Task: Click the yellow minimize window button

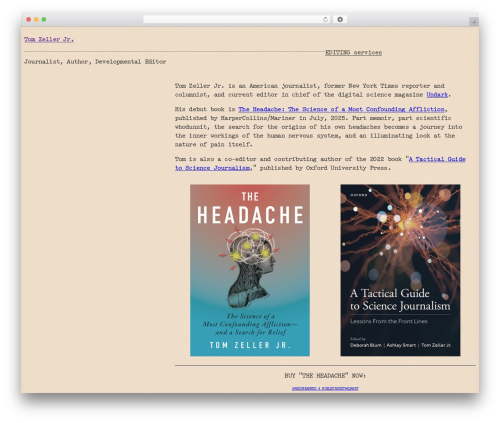Action: 36,20
